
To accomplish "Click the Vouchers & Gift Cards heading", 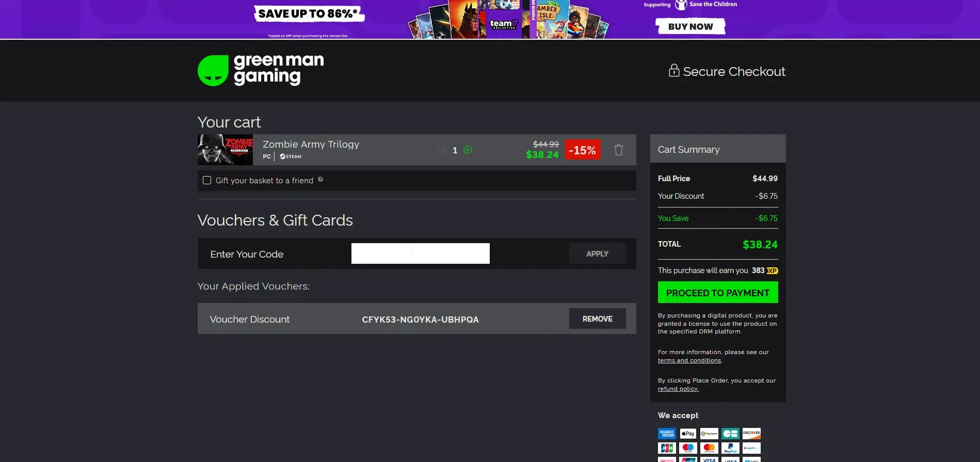I will tap(275, 220).
